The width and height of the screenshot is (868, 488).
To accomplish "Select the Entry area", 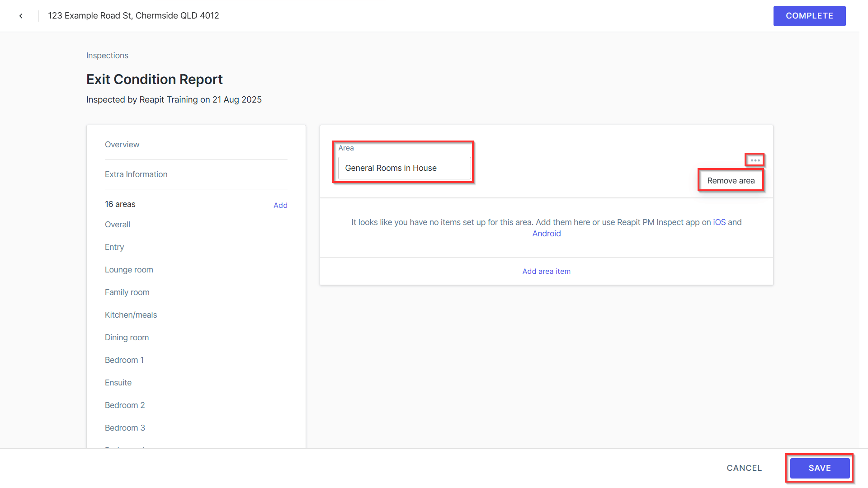I will point(114,247).
